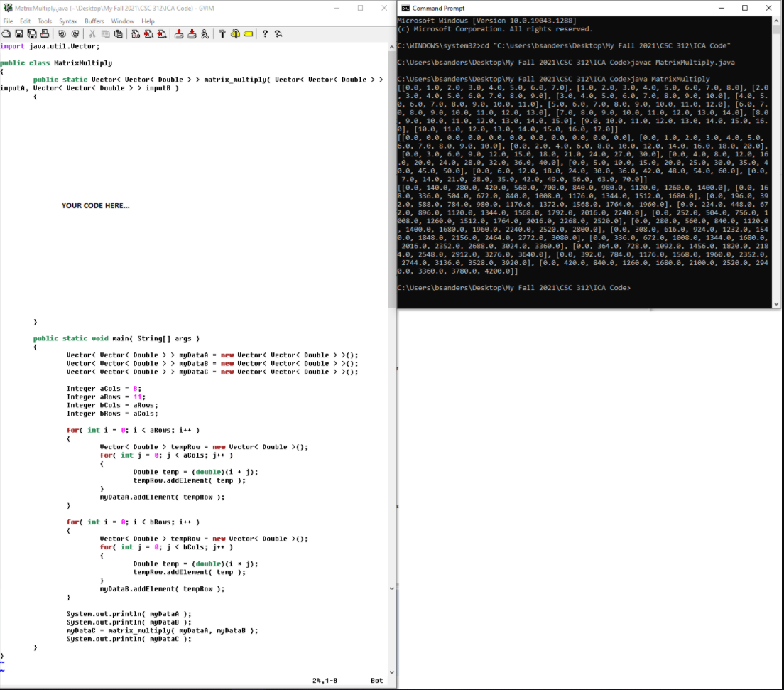Redo the undone change
Image resolution: width=784 pixels, height=690 pixels.
pos(76,33)
